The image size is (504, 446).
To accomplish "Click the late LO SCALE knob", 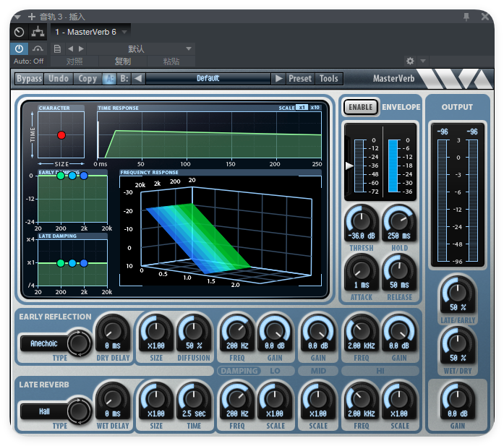I will pyautogui.click(x=275, y=399).
